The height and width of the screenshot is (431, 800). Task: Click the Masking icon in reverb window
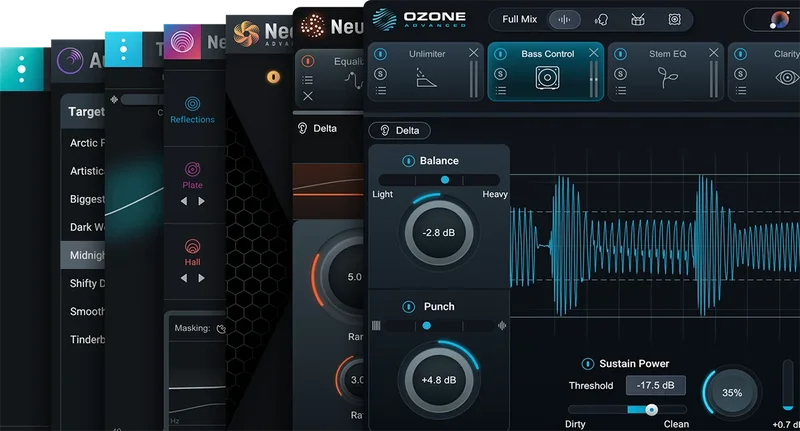(x=221, y=329)
